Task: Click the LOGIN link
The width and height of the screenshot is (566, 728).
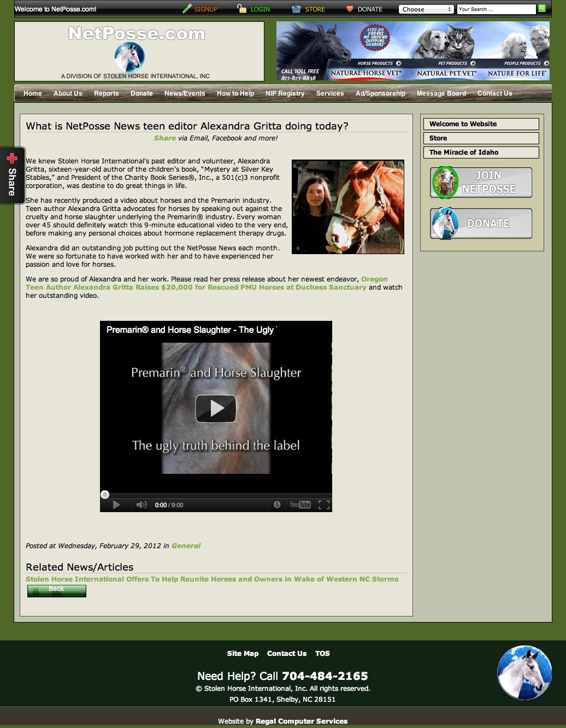Action: point(260,9)
